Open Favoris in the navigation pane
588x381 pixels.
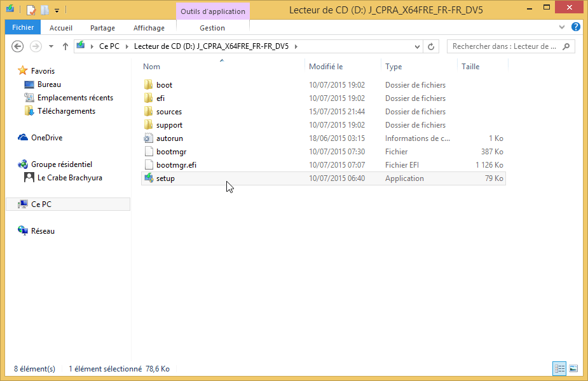point(43,71)
